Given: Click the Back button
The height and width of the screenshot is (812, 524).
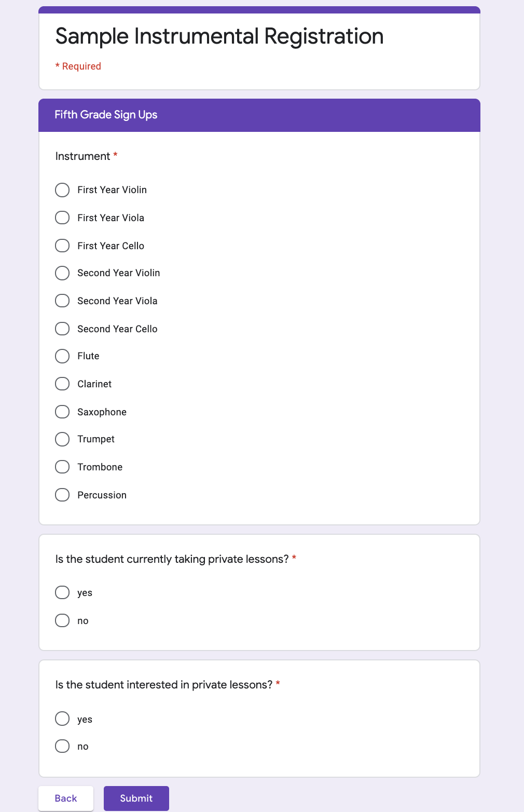Looking at the screenshot, I should 66,799.
